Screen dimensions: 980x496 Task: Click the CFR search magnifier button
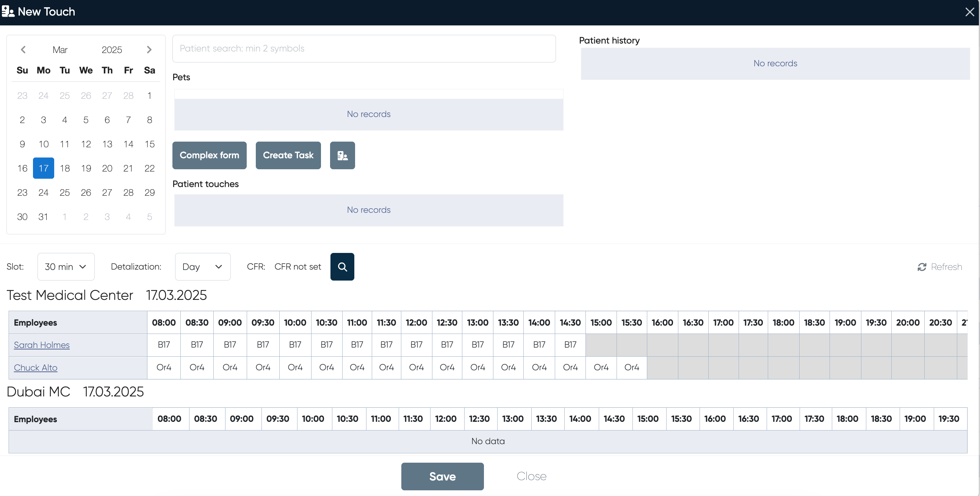pos(342,267)
